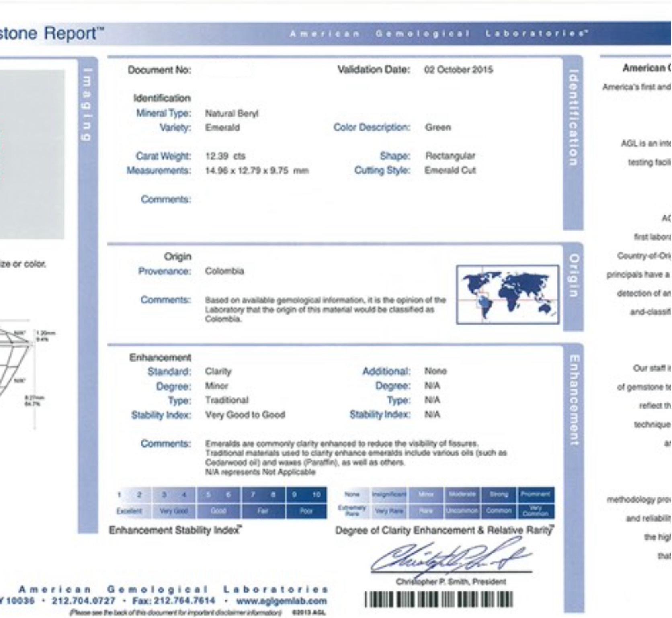672x618 pixels.
Task: Select the date '02 October 2015'
Action: (458, 70)
